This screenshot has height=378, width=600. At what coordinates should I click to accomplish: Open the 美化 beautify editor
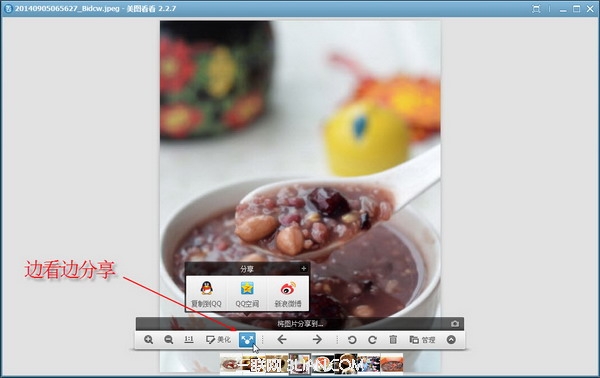point(218,339)
